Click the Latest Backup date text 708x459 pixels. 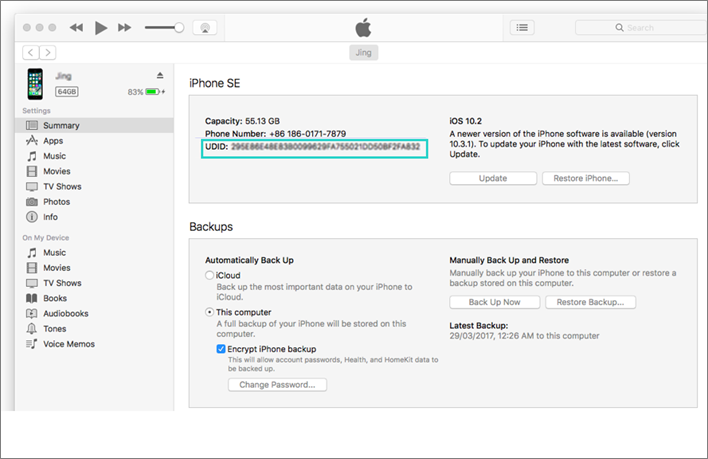tap(524, 336)
